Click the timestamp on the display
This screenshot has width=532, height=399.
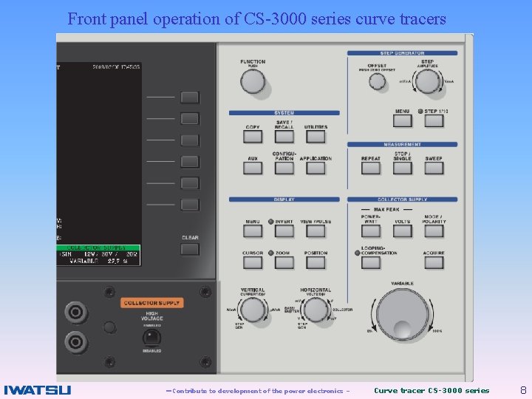116,67
